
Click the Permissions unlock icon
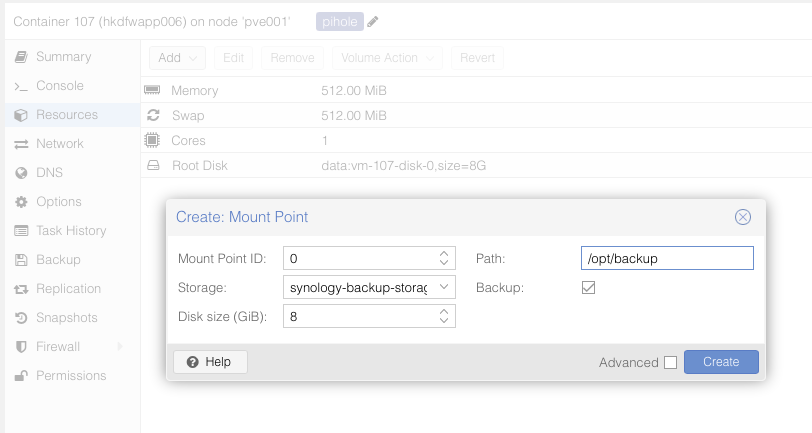point(21,376)
